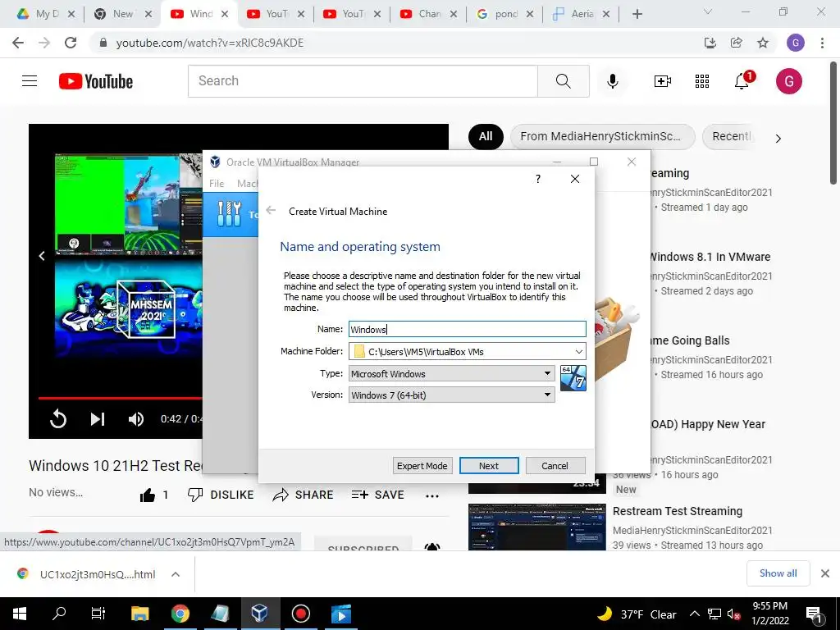840x630 pixels.
Task: Cancel the Create Virtual Machine dialog
Action: click(x=555, y=466)
